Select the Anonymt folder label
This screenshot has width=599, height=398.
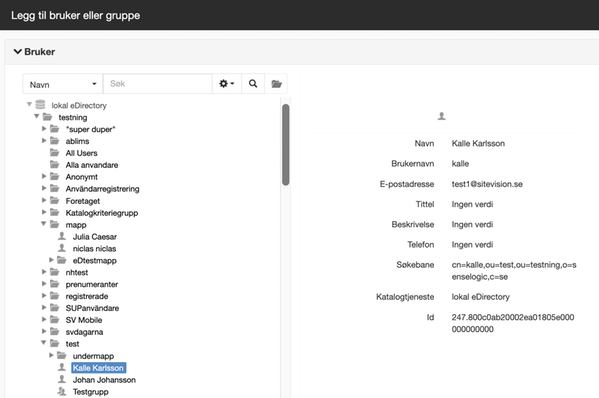(81, 177)
